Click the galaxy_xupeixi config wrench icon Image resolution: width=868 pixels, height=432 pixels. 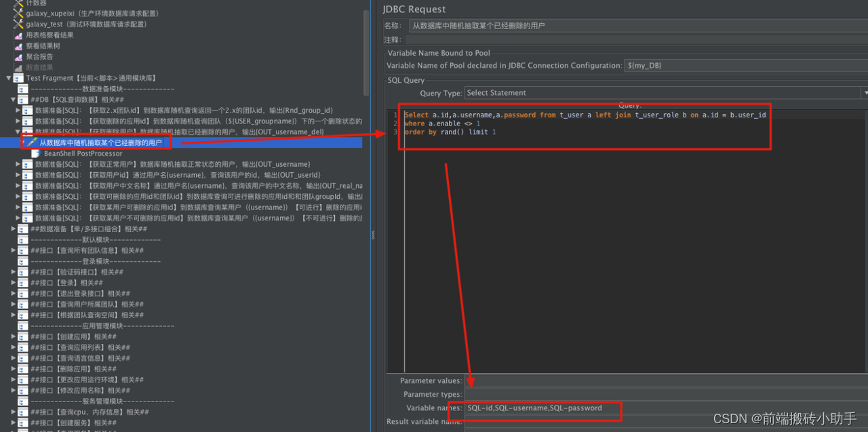click(18, 14)
